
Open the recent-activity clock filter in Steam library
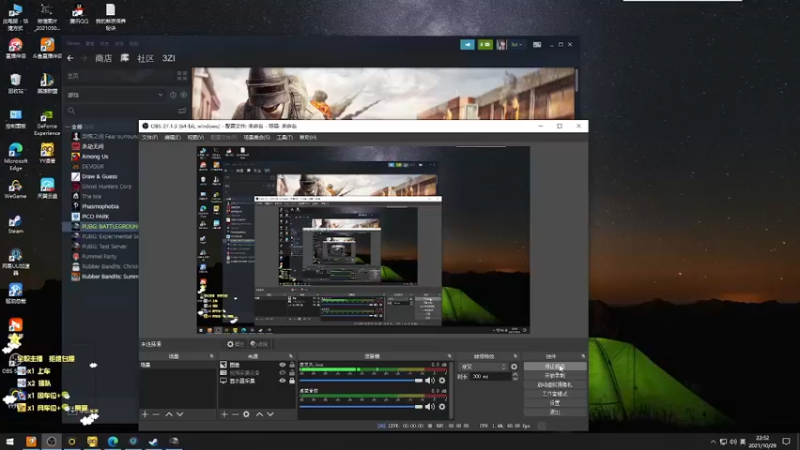click(173, 95)
